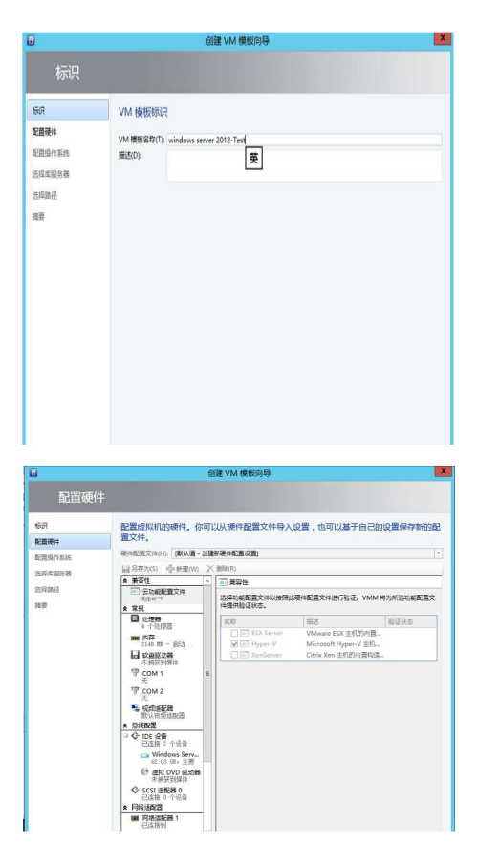Select the 处理器 processor icon

click(x=135, y=618)
